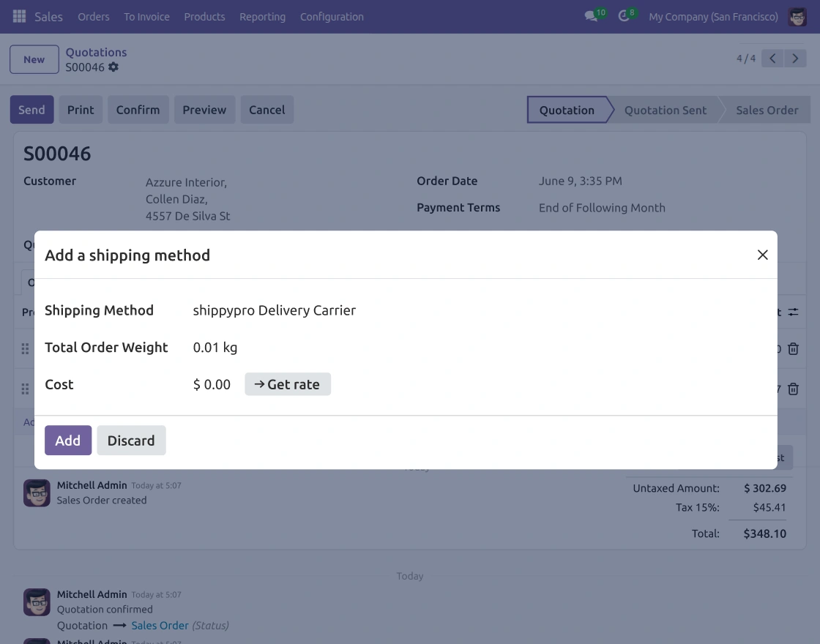
Task: Open the activities clock icon with 8 badge
Action: (623, 16)
